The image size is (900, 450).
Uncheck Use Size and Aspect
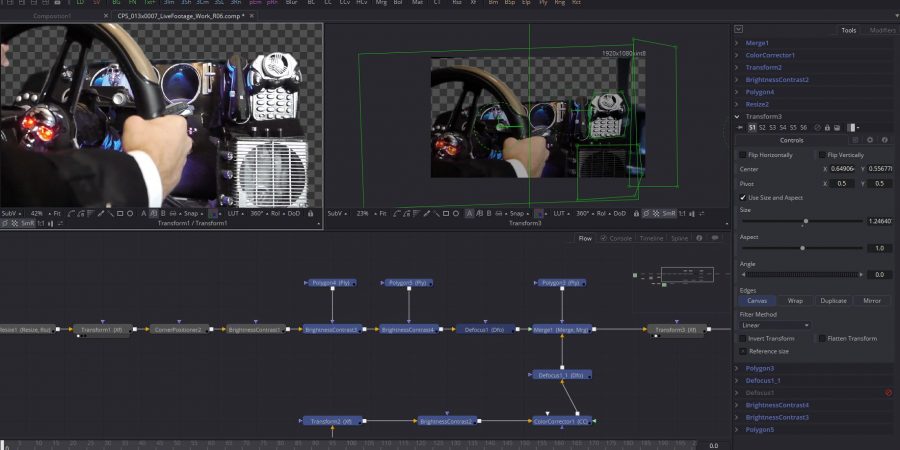742,198
